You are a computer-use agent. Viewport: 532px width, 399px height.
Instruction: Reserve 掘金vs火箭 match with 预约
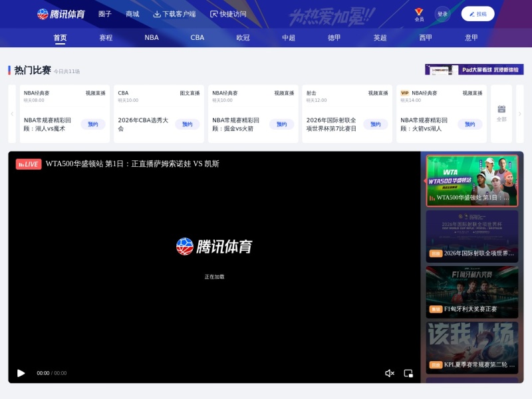tap(281, 124)
